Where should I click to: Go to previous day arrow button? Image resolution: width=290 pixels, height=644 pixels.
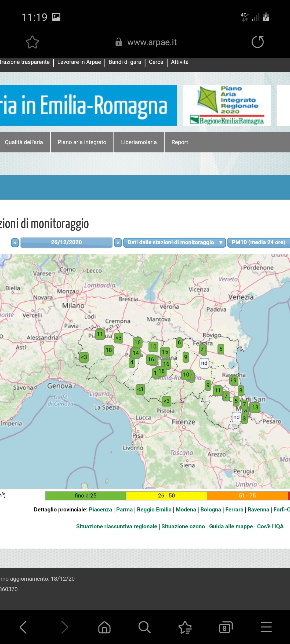tap(15, 243)
